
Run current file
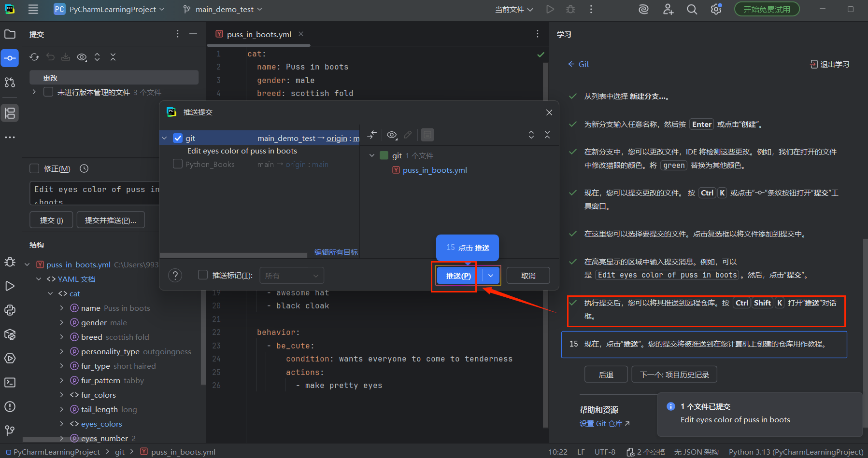pyautogui.click(x=550, y=9)
